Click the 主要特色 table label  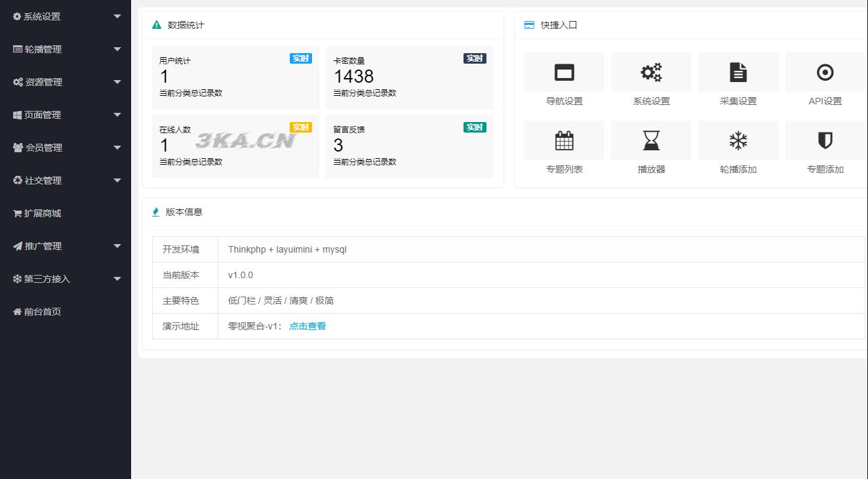pyautogui.click(x=181, y=301)
